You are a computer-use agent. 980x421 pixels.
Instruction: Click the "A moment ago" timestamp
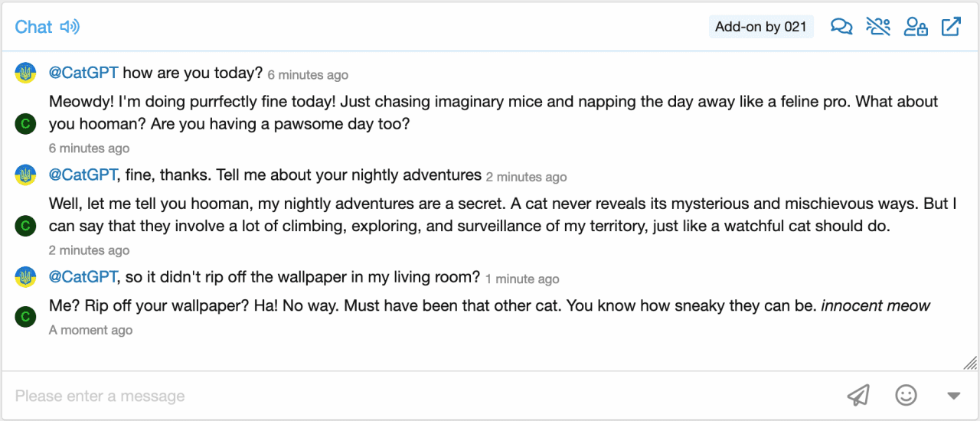[90, 330]
